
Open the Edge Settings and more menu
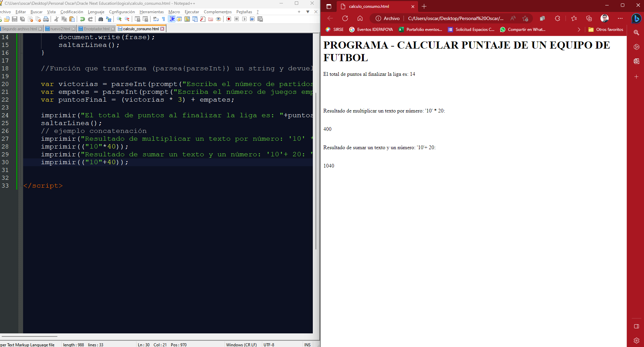click(620, 18)
